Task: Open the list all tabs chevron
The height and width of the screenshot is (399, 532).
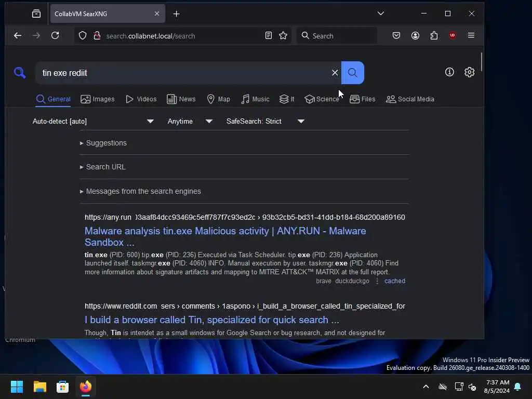Action: click(381, 14)
